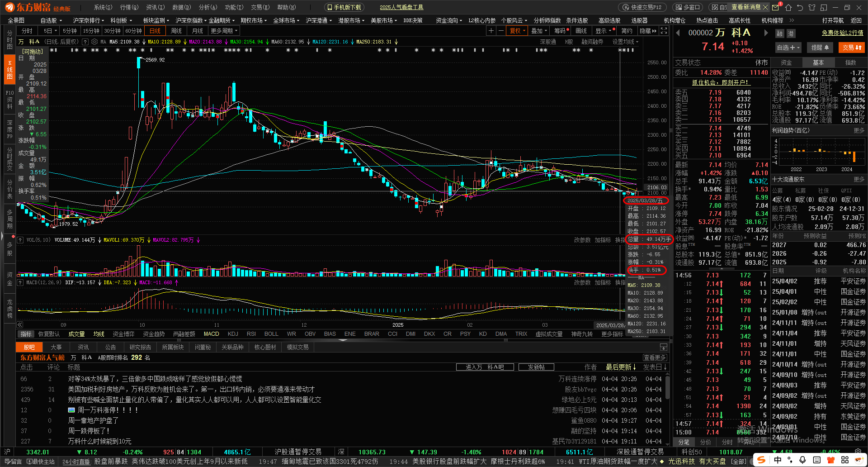Screen dimensions: 868x467
Task: Toggle 隐藏 hide panel button
Action: 648,31
